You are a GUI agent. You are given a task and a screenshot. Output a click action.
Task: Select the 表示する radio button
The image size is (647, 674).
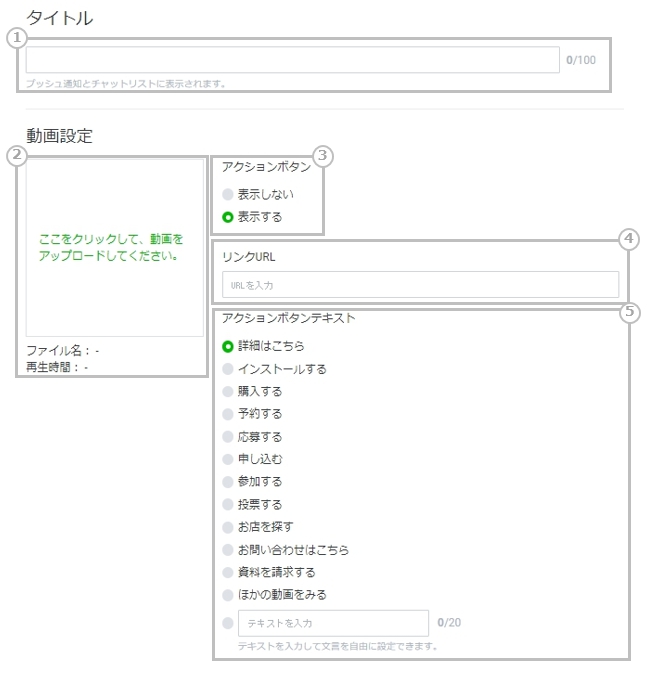228,216
